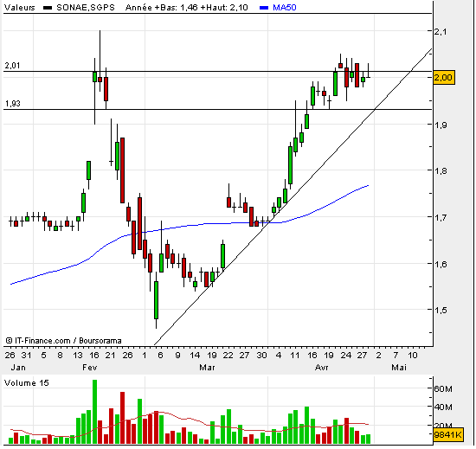The image size is (476, 449).
Task: Click the date label 24 on time axis
Action: [x=346, y=355]
